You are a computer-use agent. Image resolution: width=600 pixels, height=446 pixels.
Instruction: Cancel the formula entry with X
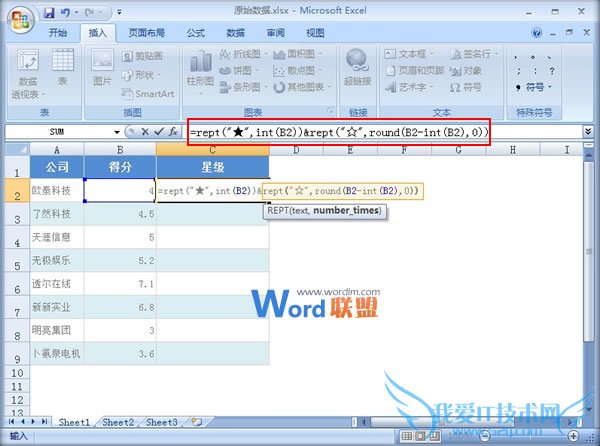pos(145,132)
